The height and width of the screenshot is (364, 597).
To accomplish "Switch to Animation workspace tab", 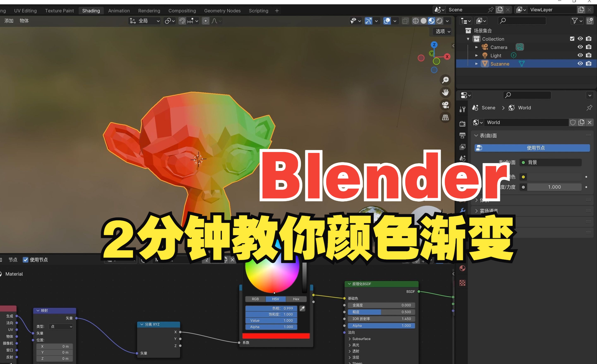I will click(x=119, y=11).
